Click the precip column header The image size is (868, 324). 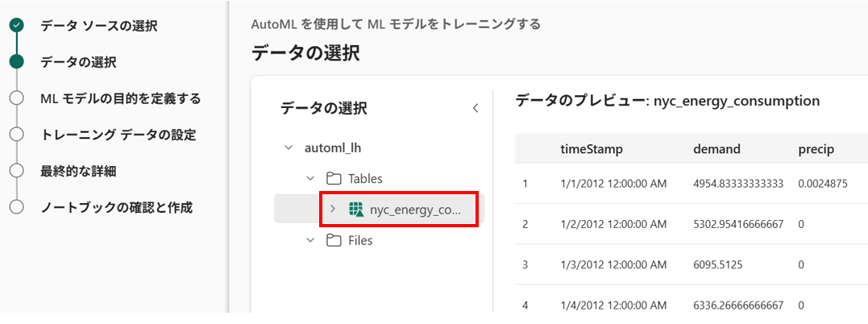coord(816,149)
